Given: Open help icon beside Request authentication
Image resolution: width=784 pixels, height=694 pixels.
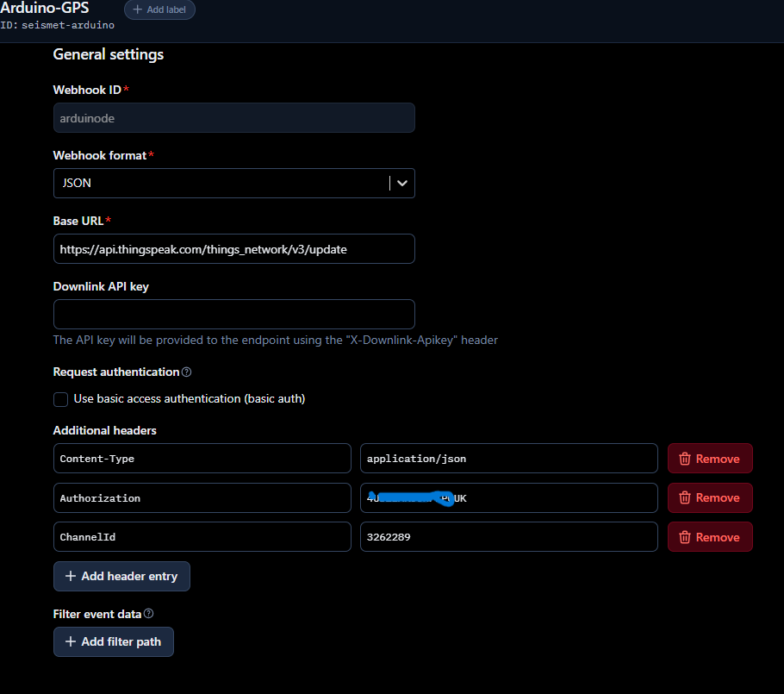Looking at the screenshot, I should 187,372.
